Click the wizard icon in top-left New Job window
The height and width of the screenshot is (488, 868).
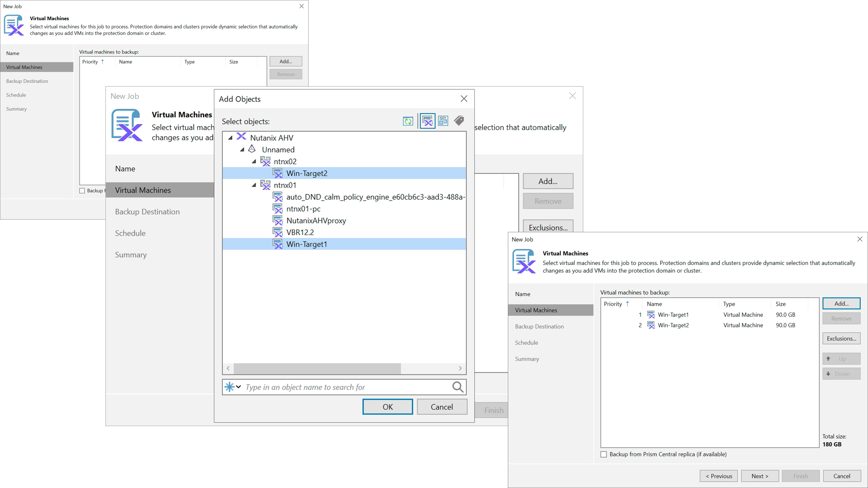14,25
